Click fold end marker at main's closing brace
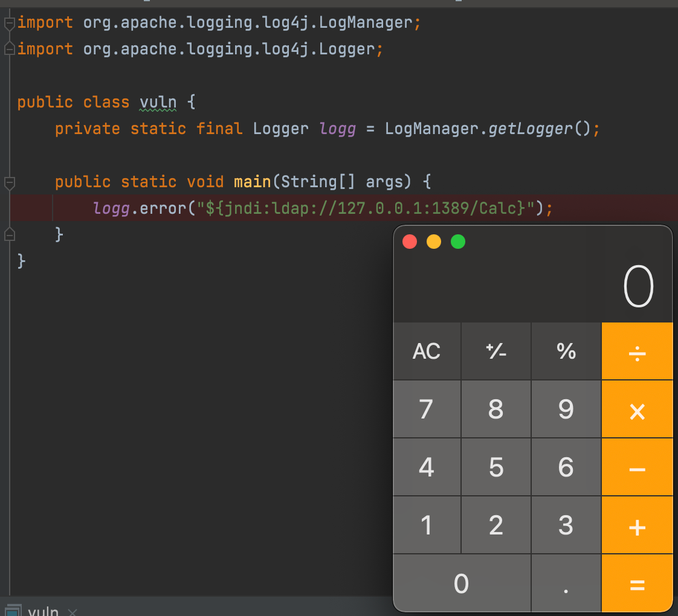 point(8,234)
